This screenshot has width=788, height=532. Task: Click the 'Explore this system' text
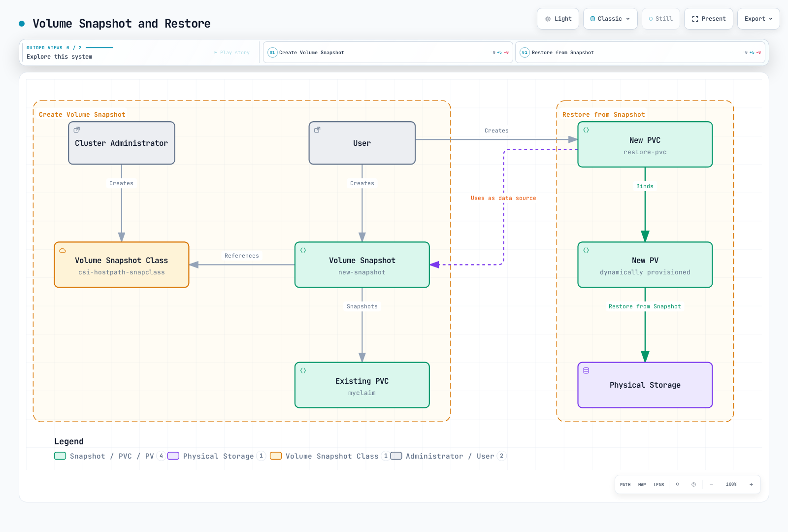pyautogui.click(x=60, y=57)
